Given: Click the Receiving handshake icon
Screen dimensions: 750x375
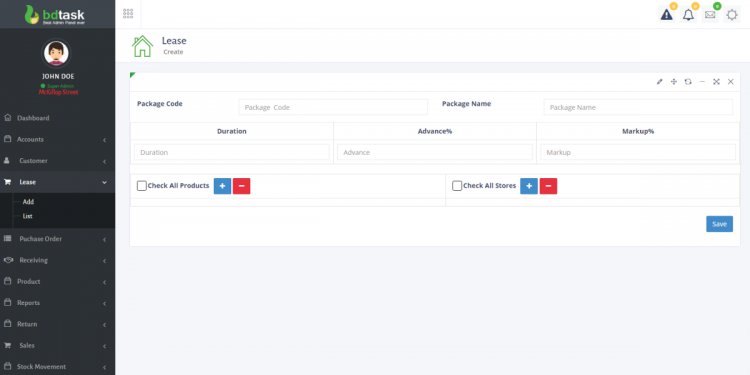Looking at the screenshot, I should [8, 260].
